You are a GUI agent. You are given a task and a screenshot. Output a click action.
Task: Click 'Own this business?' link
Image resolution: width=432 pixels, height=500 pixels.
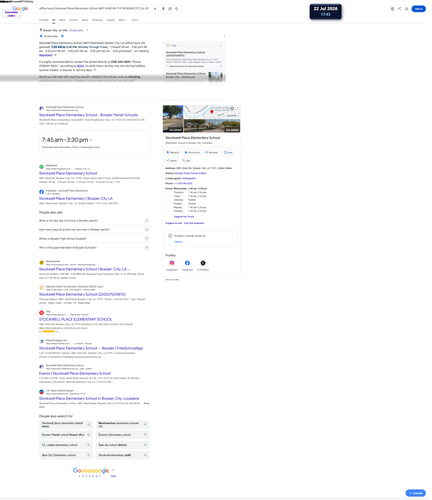tap(194, 223)
